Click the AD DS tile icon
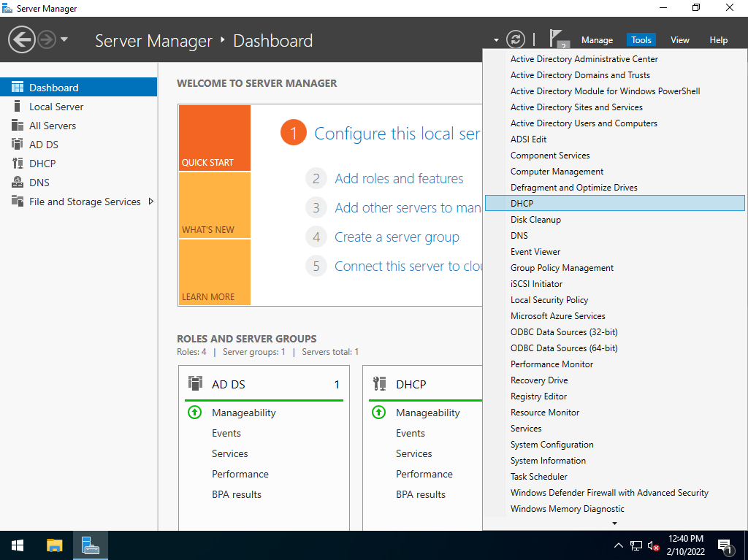This screenshot has width=748, height=560. [x=195, y=383]
